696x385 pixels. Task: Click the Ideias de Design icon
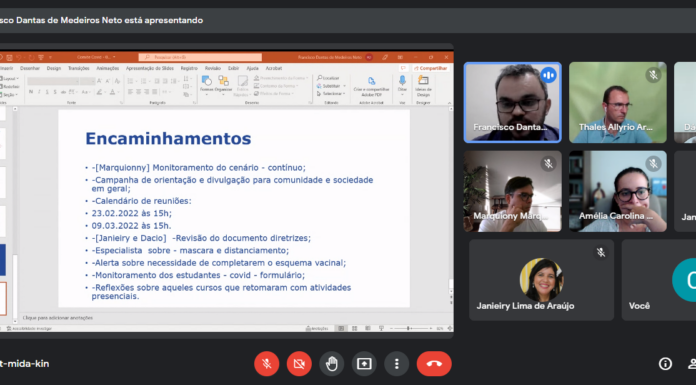(423, 86)
